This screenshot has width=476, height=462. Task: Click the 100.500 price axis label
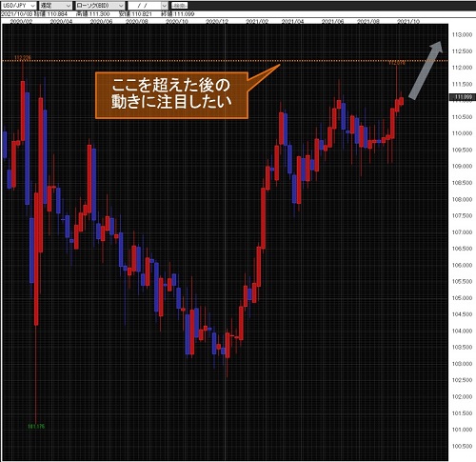pos(462,446)
